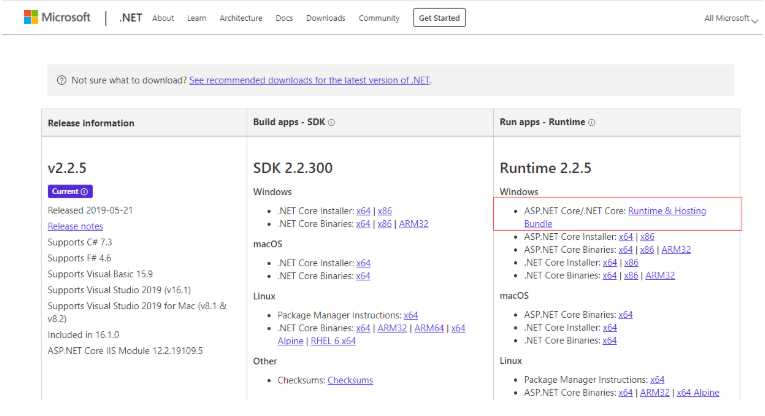Click the info icon beside Run apps - Runtime
Image resolution: width=765 pixels, height=416 pixels.
(x=591, y=122)
